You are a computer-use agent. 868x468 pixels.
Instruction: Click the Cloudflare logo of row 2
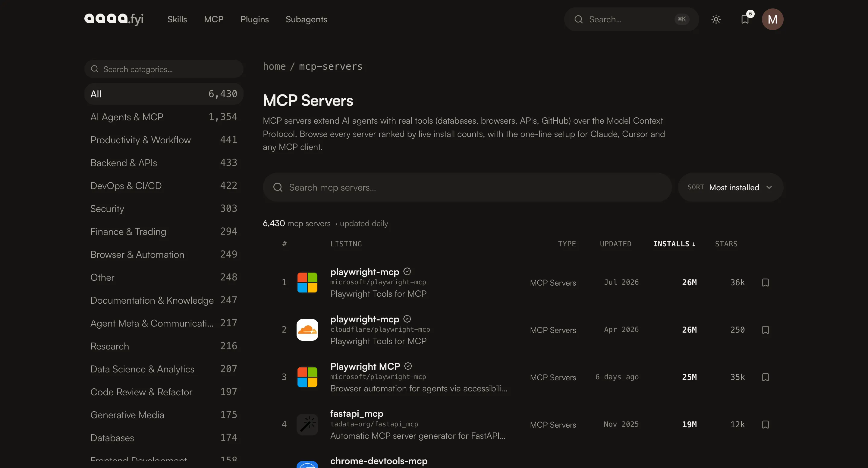point(307,329)
